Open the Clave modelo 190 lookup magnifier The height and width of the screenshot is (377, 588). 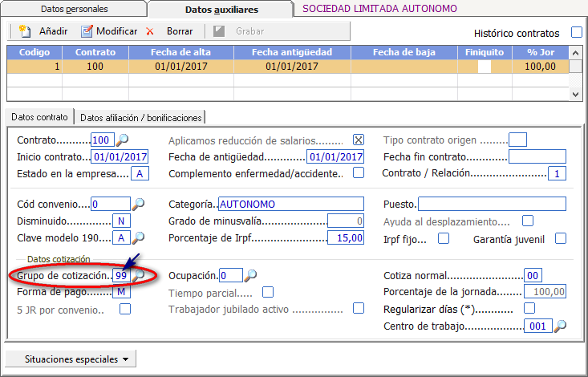tap(138, 237)
